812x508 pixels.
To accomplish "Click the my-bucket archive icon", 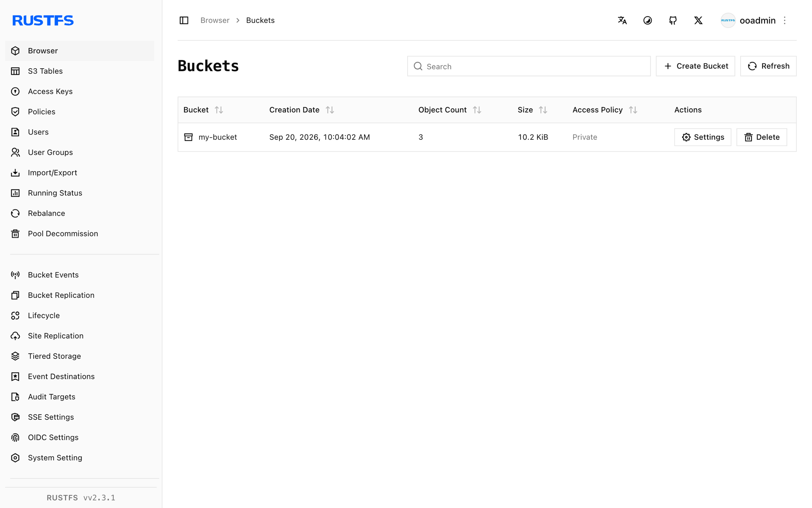I will 188,137.
